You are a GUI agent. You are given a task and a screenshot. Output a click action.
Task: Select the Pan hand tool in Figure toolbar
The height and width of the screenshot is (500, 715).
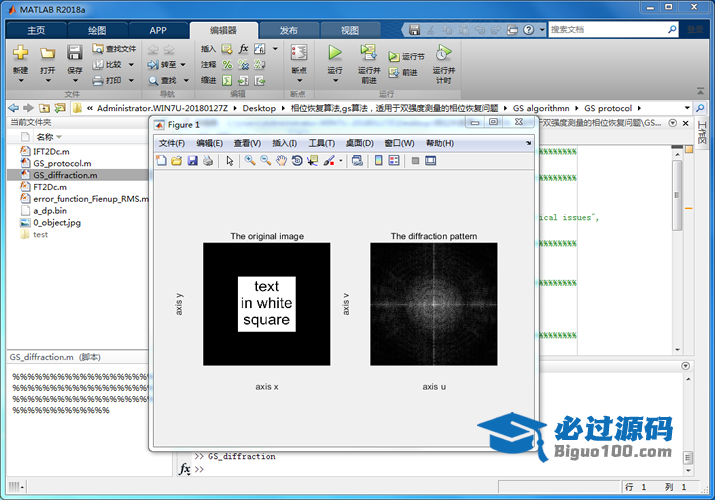point(282,160)
